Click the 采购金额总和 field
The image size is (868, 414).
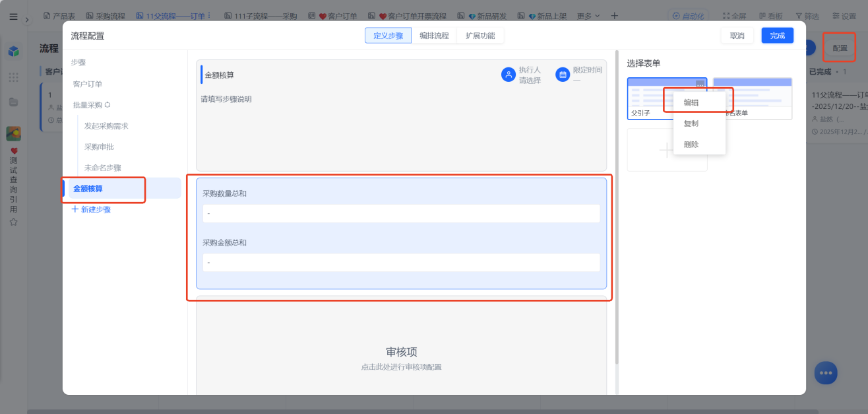pyautogui.click(x=401, y=262)
